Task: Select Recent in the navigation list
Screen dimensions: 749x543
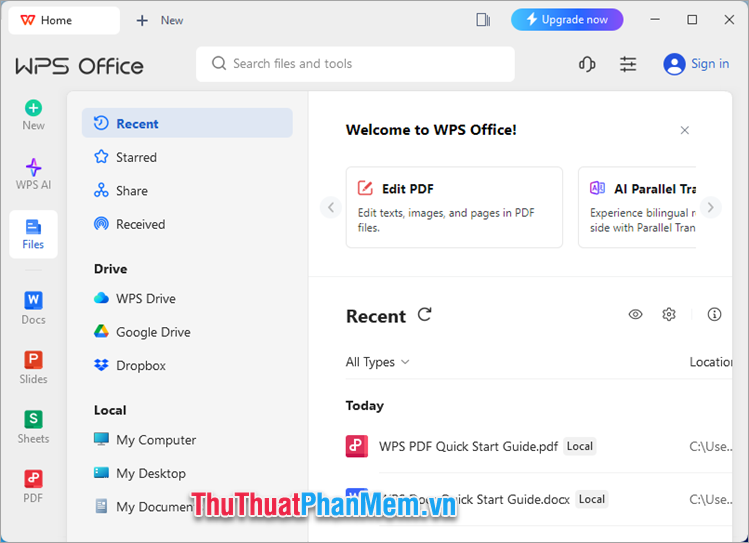Action: point(187,123)
